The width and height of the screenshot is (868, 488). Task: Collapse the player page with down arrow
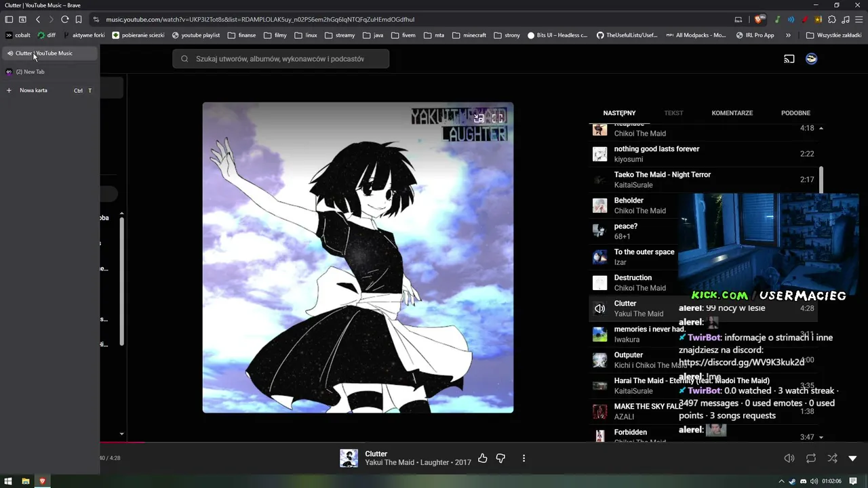pyautogui.click(x=853, y=458)
